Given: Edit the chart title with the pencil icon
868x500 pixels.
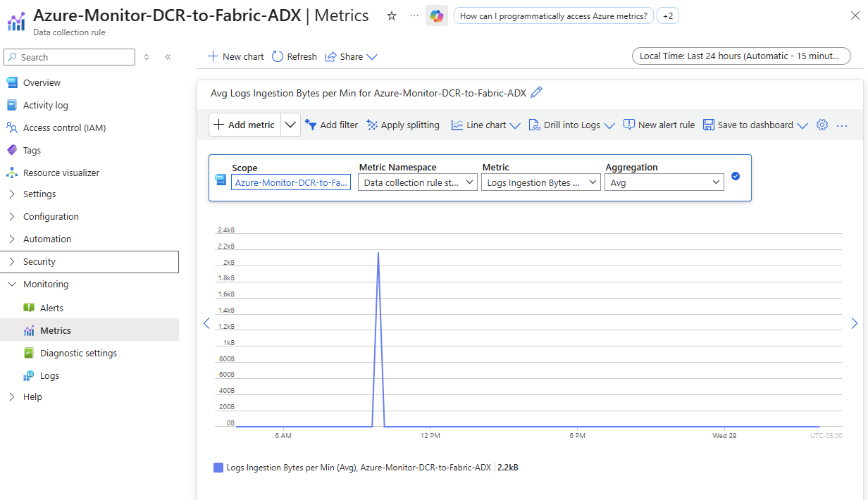Looking at the screenshot, I should pos(536,92).
